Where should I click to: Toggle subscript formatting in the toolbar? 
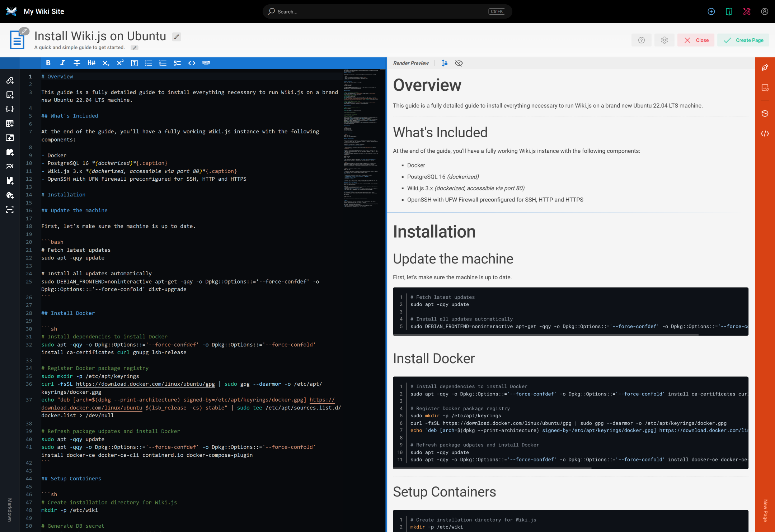[105, 63]
